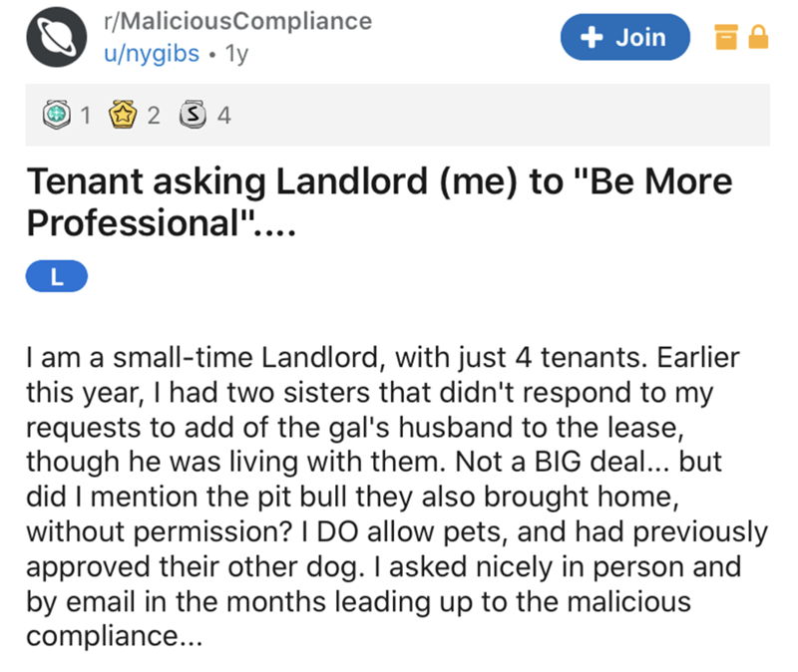Click the gold star award icon
The image size is (798, 672).
point(124,116)
